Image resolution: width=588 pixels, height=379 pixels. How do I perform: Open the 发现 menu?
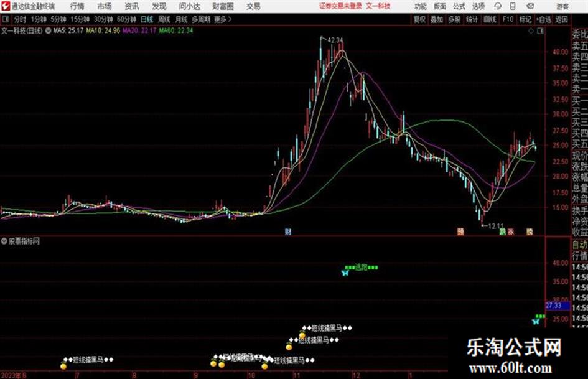point(159,6)
